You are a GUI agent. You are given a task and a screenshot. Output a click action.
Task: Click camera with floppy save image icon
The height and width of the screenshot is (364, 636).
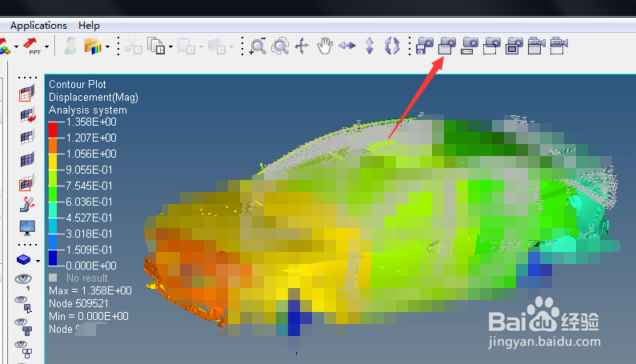coord(425,46)
